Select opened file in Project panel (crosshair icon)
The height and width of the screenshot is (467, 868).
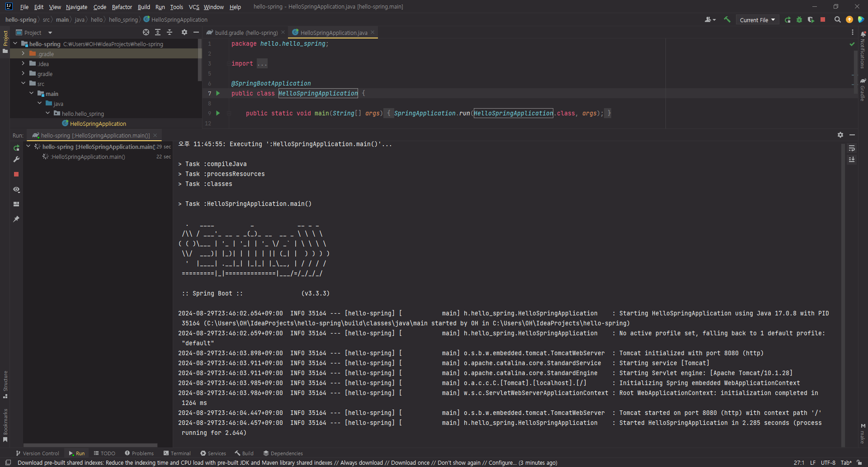[146, 32]
